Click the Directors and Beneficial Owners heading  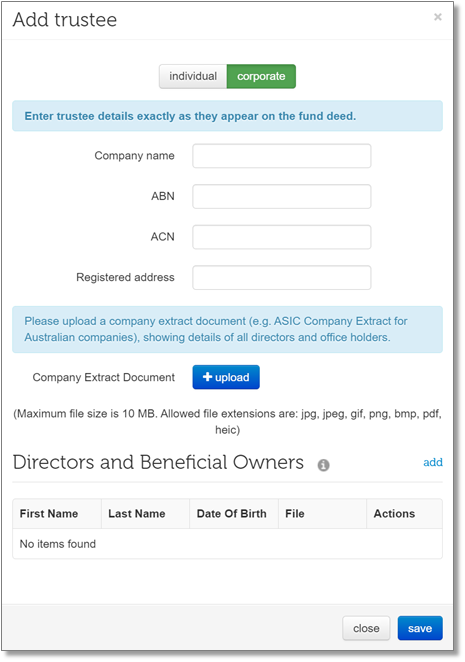coord(158,462)
